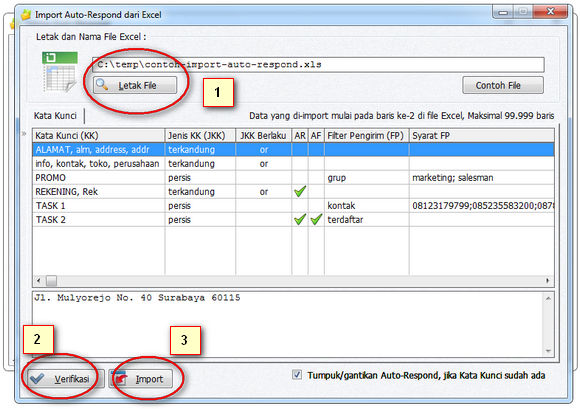Click the AF column header
The height and width of the screenshot is (409, 580).
point(316,136)
